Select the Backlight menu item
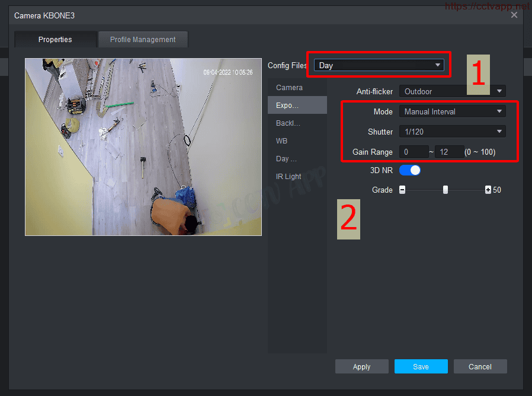The height and width of the screenshot is (396, 532). tap(289, 123)
